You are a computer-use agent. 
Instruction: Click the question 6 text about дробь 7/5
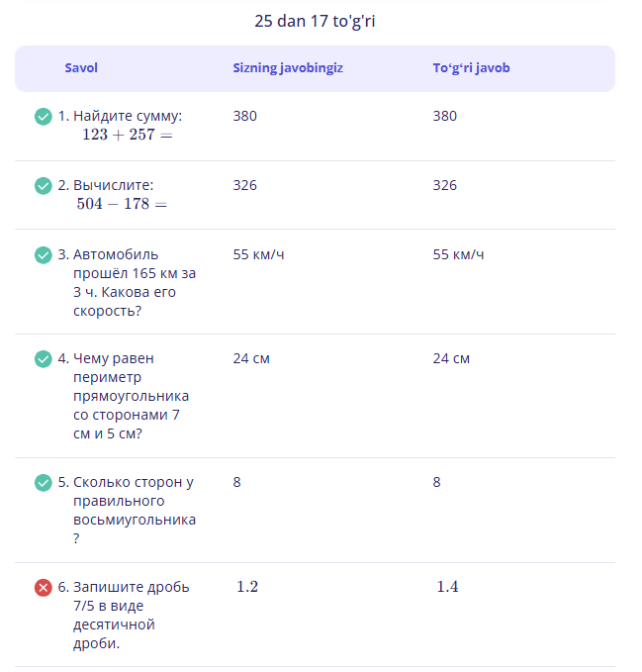point(130,615)
